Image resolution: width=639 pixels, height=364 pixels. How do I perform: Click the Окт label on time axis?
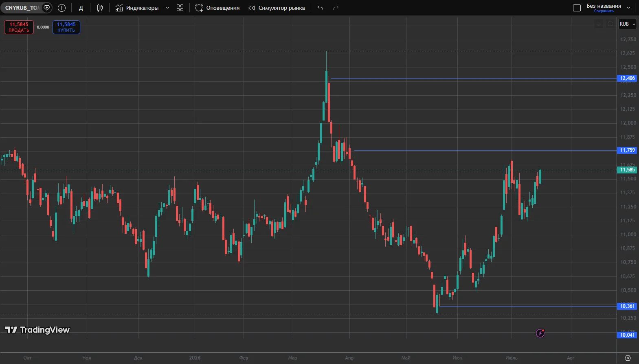pos(27,358)
